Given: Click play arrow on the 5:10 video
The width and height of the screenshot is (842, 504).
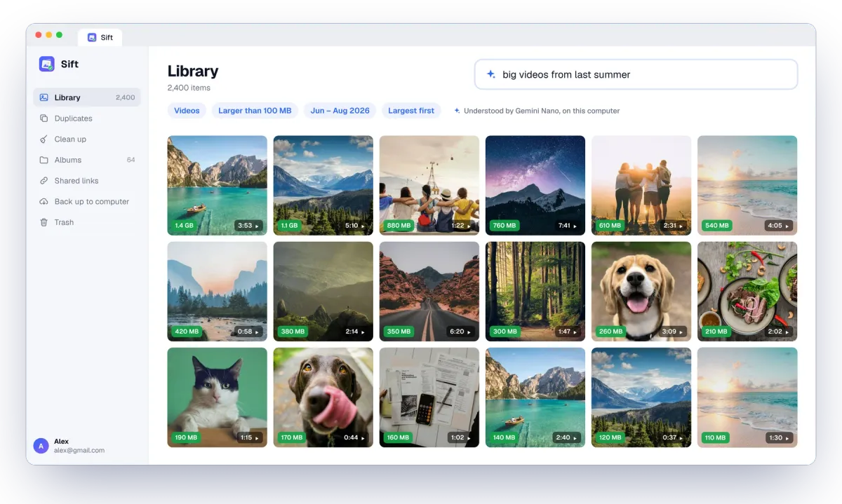Looking at the screenshot, I should click(x=363, y=226).
